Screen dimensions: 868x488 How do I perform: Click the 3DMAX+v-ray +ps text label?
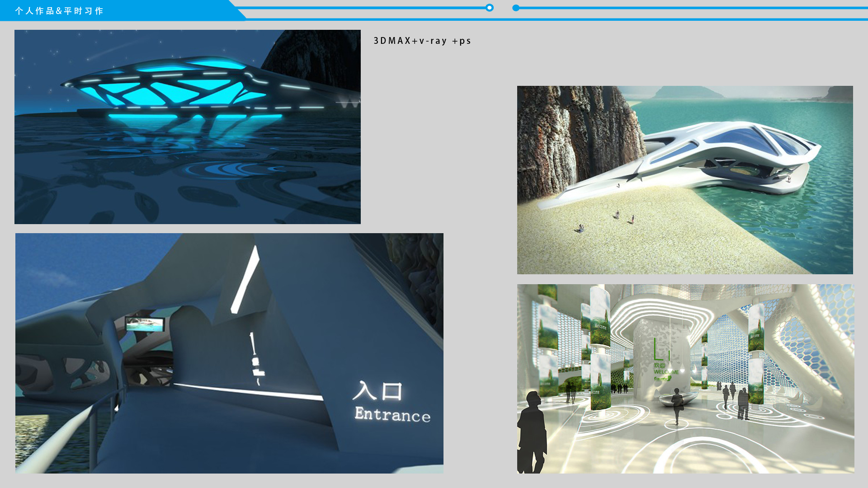point(422,41)
